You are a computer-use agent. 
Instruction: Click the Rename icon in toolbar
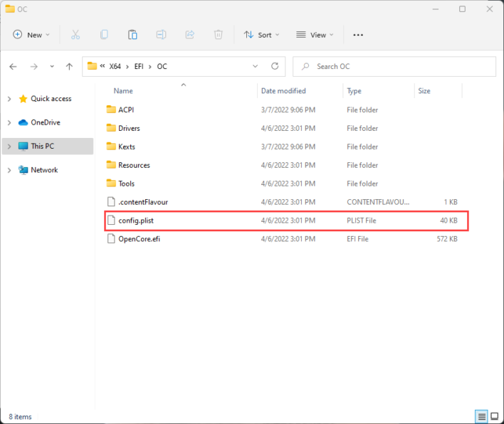[162, 34]
